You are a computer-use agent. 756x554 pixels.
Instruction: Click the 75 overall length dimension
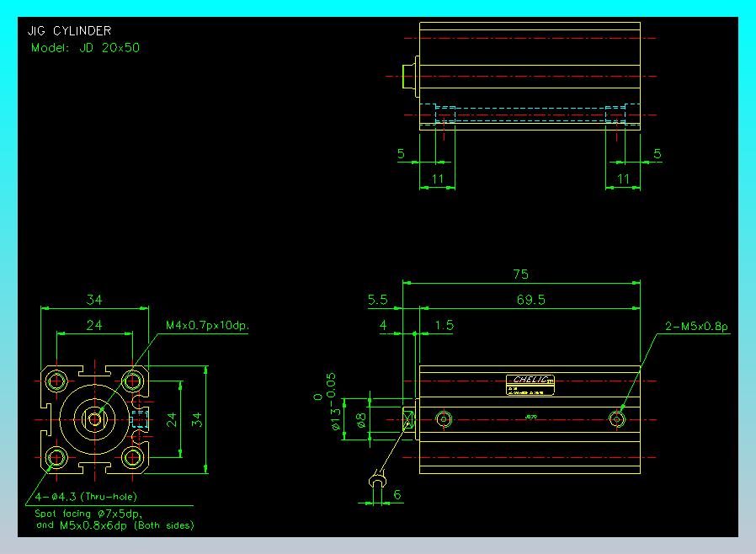tap(520, 274)
